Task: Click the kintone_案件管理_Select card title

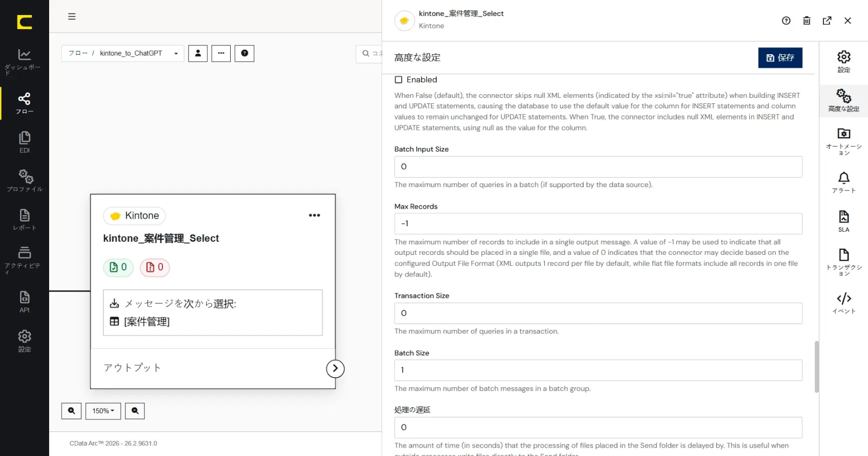Action: pyautogui.click(x=161, y=238)
